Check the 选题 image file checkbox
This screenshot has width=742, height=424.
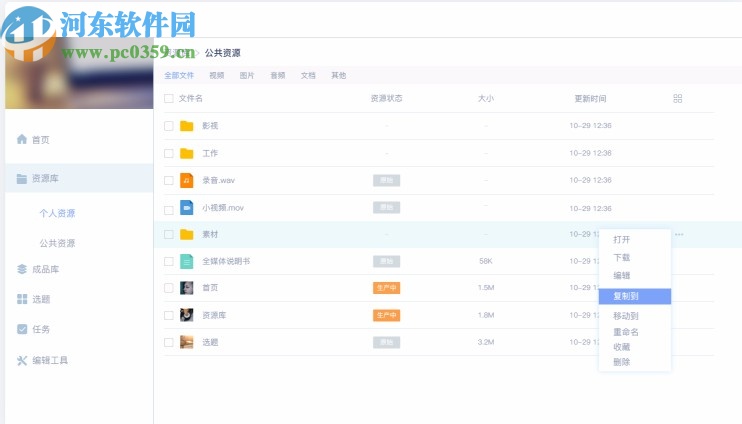[x=168, y=342]
